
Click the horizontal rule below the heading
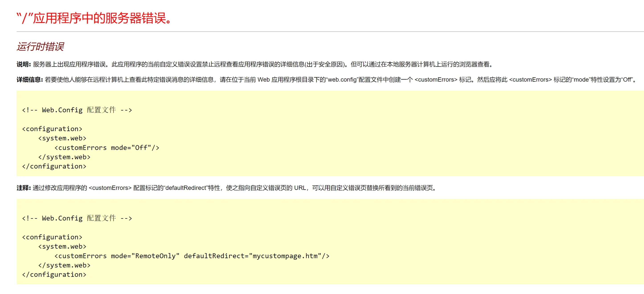point(325,32)
